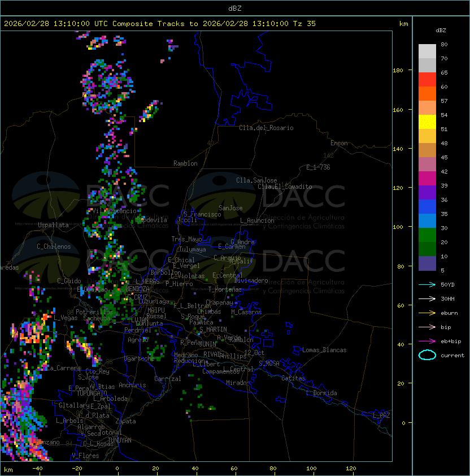Click the dBZ title at top
470x476 pixels.
[x=235, y=8]
